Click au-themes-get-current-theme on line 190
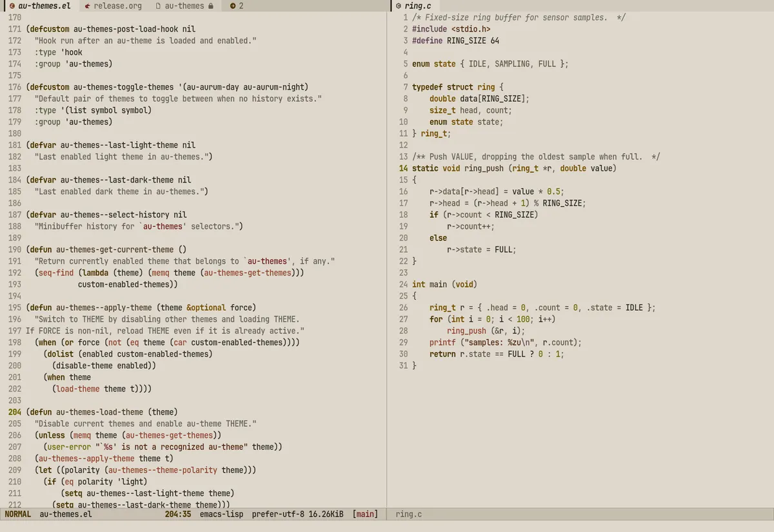Image resolution: width=774 pixels, height=532 pixels. click(115, 250)
